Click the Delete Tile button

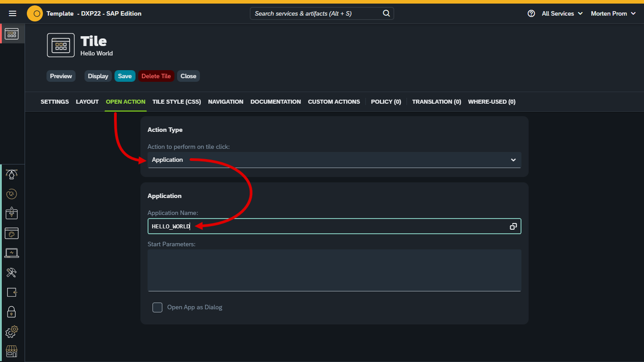[156, 76]
